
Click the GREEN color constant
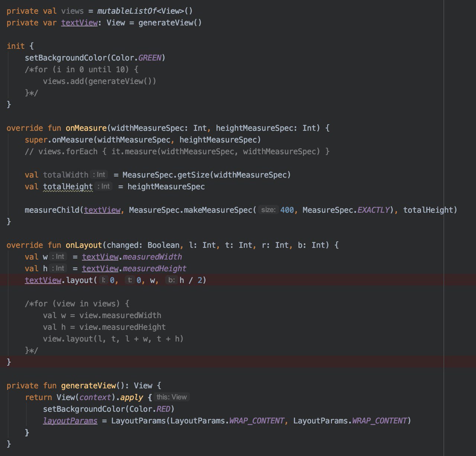150,58
